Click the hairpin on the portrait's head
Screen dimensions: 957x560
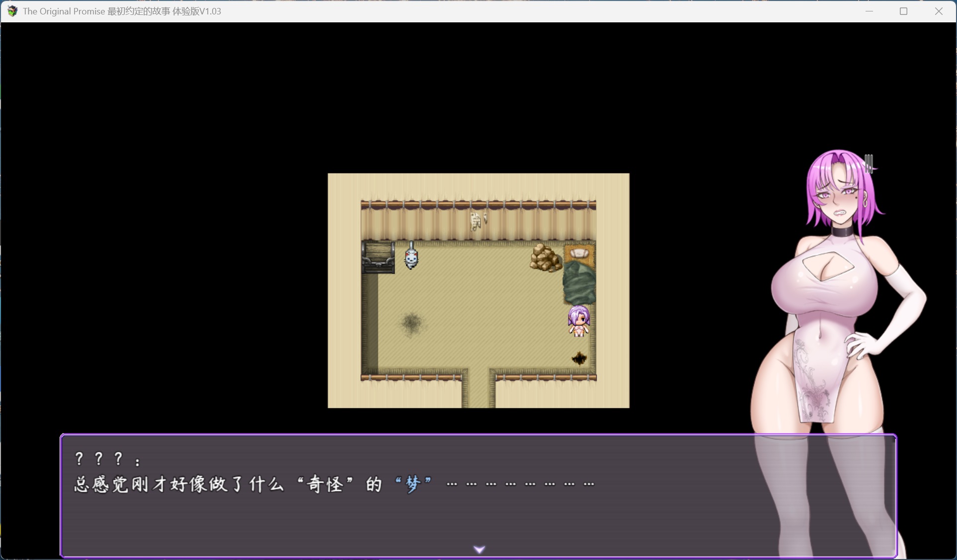(x=869, y=163)
